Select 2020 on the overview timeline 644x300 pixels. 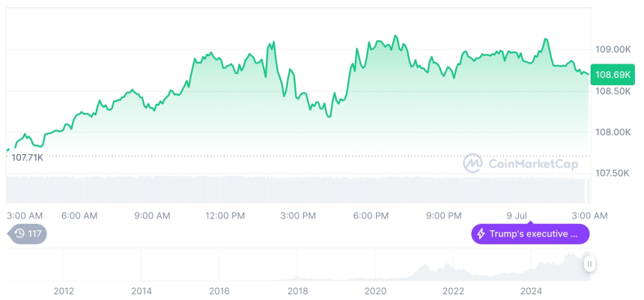375,290
